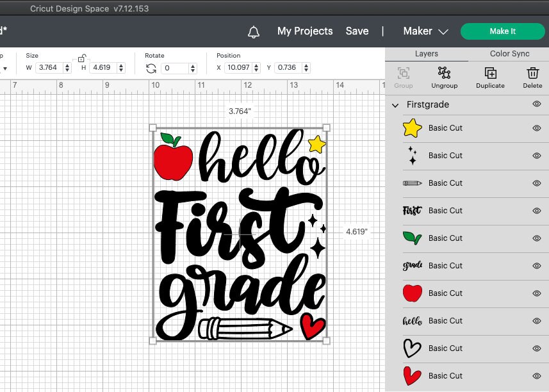Image resolution: width=549 pixels, height=392 pixels.
Task: Hide the pencil Basic Cut layer
Action: [x=536, y=183]
